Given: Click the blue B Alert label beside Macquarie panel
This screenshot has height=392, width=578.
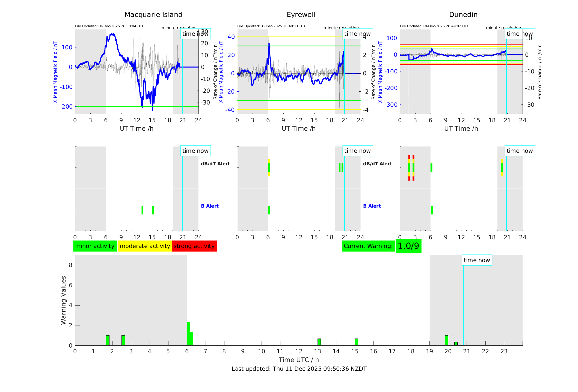Looking at the screenshot, I should [210, 206].
